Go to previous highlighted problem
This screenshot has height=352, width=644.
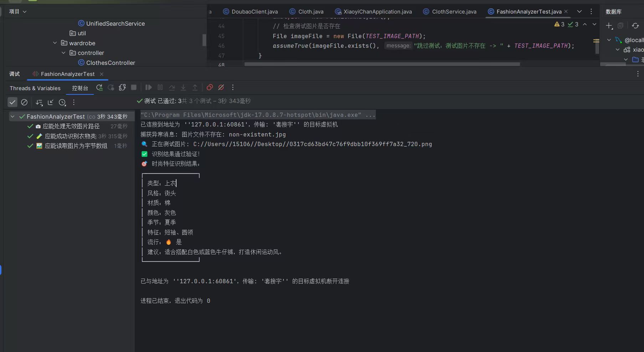coord(585,24)
